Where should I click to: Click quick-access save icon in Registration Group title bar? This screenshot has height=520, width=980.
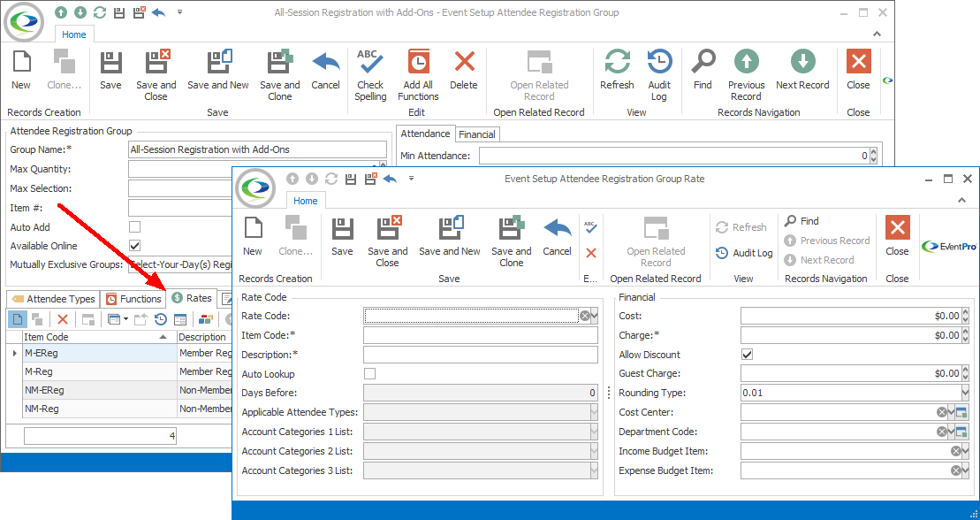click(120, 12)
